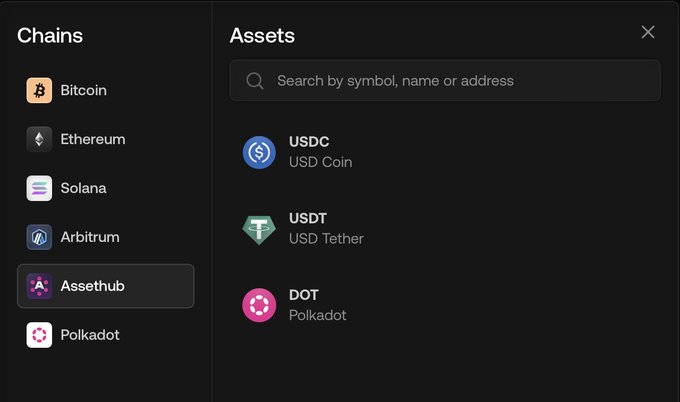Viewport: 680px width, 402px height.
Task: Select the USD Coin asset name
Action: (x=320, y=162)
